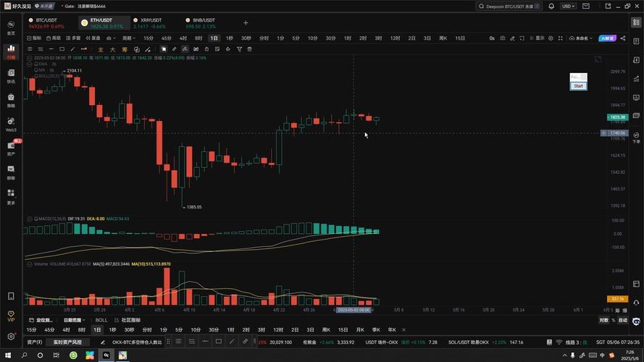Open chart settings gear in chart header
This screenshot has width=644, height=362.
coord(551,38)
